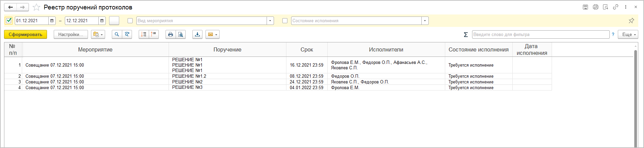Click the save report download icon
The image size is (644, 148).
tap(197, 34)
